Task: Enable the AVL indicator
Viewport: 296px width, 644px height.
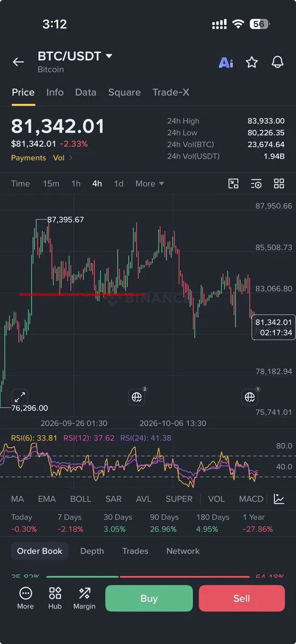Action: pyautogui.click(x=144, y=499)
